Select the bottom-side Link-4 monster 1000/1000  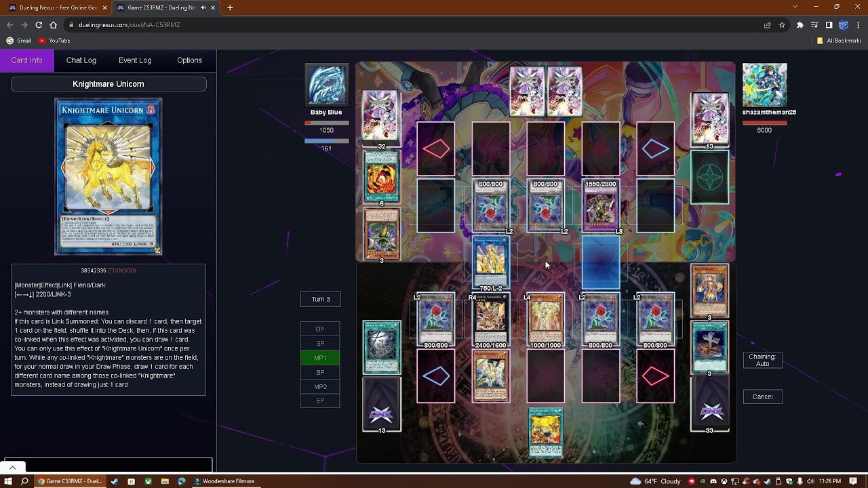546,320
